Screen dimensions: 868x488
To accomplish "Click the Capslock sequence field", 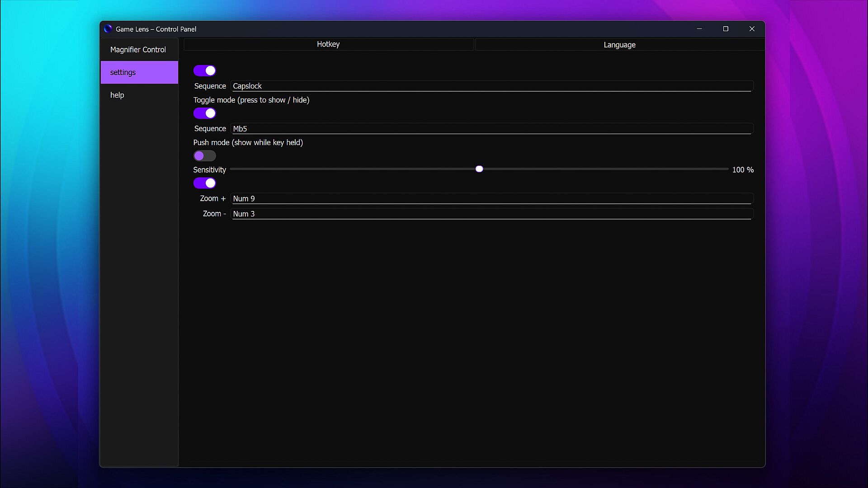I will tap(491, 86).
